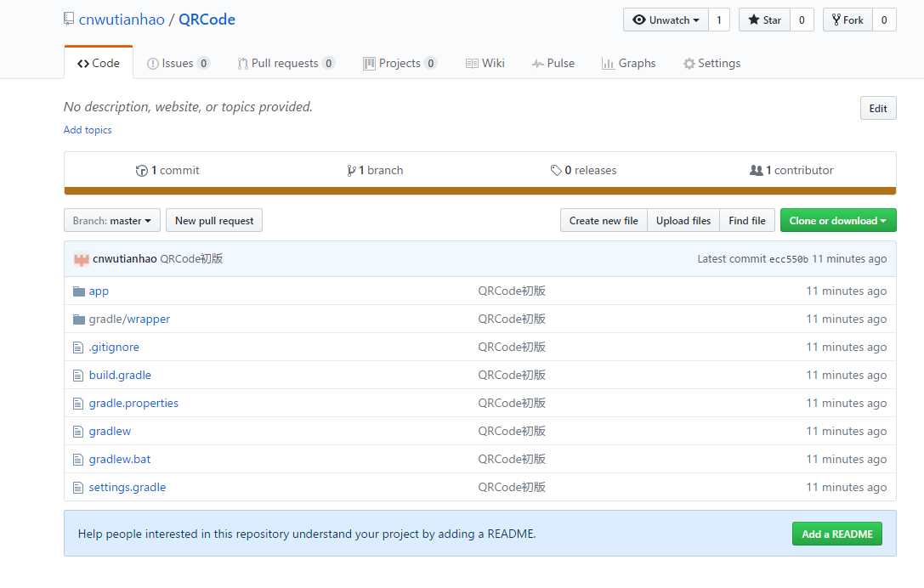The height and width of the screenshot is (588, 924).
Task: Open the gradlew file
Action: 110,432
